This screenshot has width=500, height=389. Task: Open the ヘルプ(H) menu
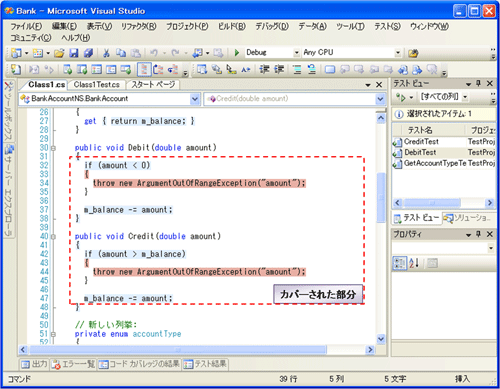76,38
